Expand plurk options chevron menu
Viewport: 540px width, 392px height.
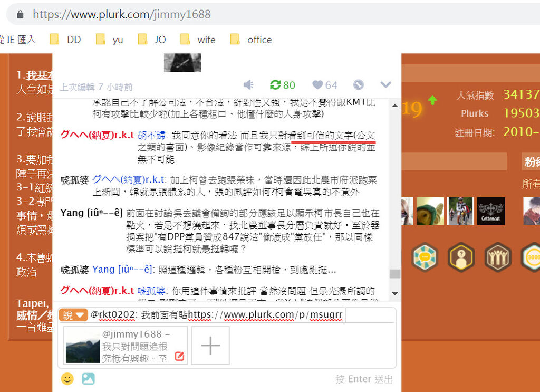coord(385,84)
